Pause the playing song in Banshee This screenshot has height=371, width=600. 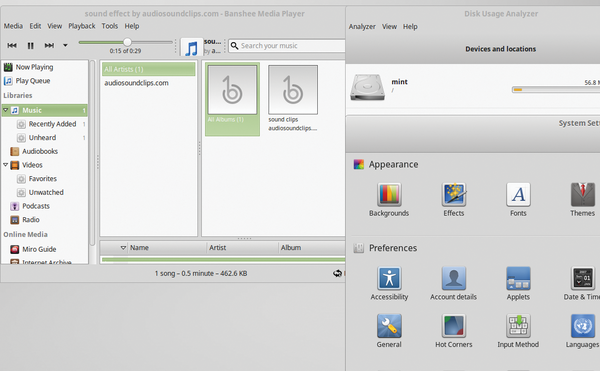(31, 46)
